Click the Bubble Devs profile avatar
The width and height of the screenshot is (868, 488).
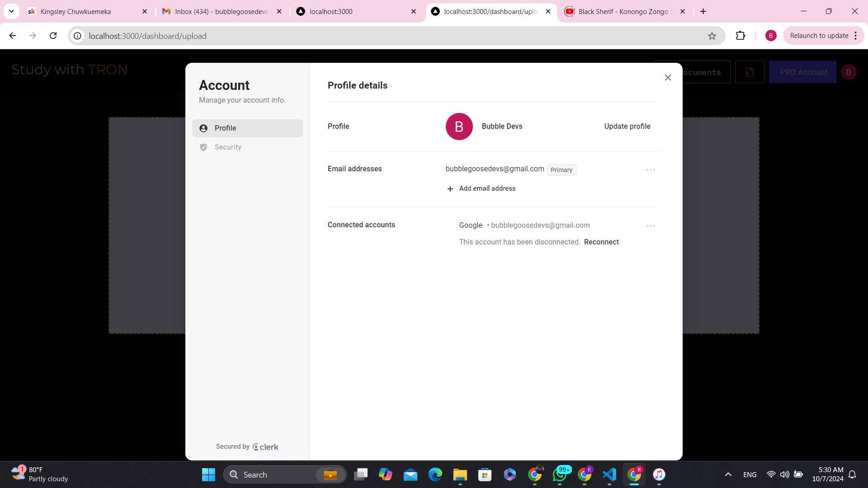pyautogui.click(x=459, y=127)
